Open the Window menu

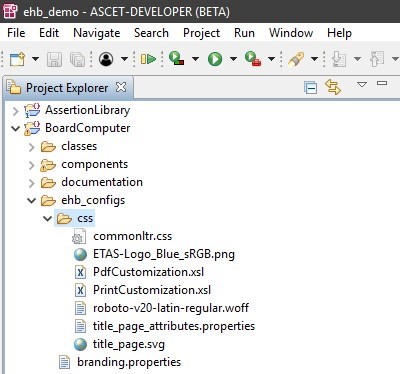click(291, 33)
